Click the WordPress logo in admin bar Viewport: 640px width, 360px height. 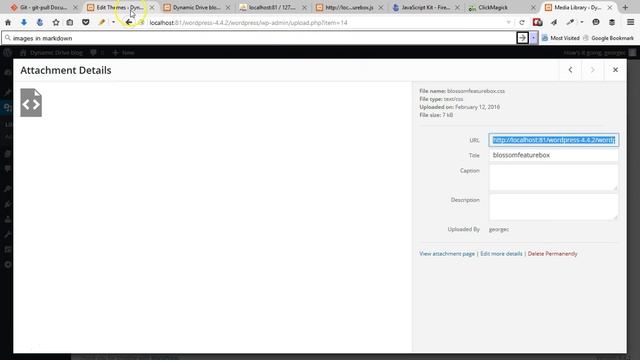(7, 53)
